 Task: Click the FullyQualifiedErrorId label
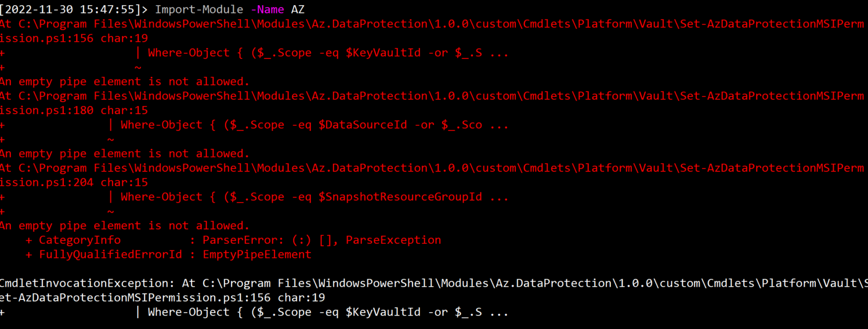coord(110,255)
